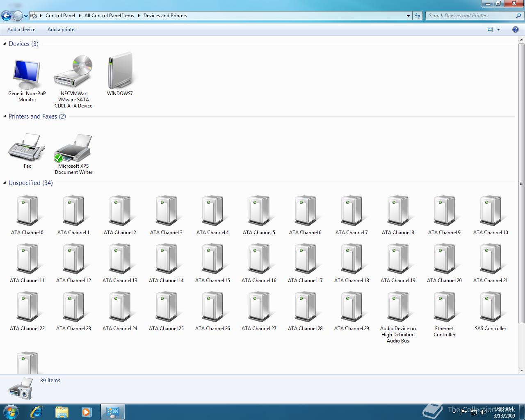Click the Printers and Faxes (2) group title text
The height and width of the screenshot is (420, 525).
point(37,116)
